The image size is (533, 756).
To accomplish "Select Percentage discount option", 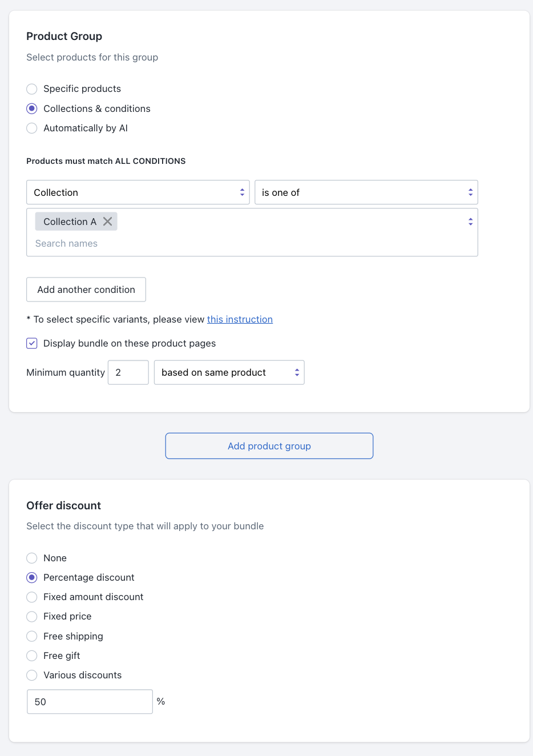I will coord(32,578).
